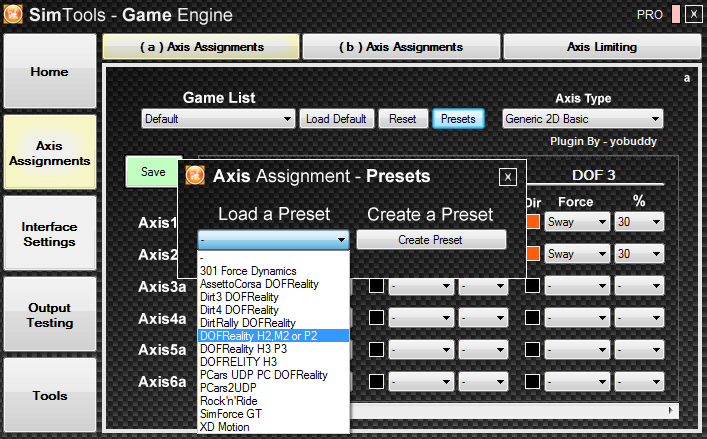
Task: Open the Tools section
Action: [x=50, y=395]
